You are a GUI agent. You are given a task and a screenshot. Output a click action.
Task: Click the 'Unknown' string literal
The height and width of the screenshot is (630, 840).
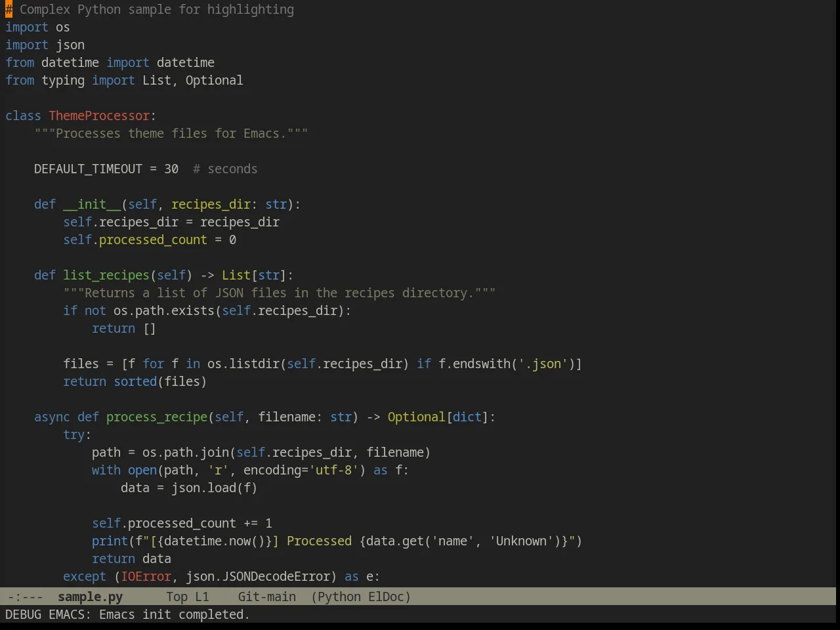click(521, 541)
